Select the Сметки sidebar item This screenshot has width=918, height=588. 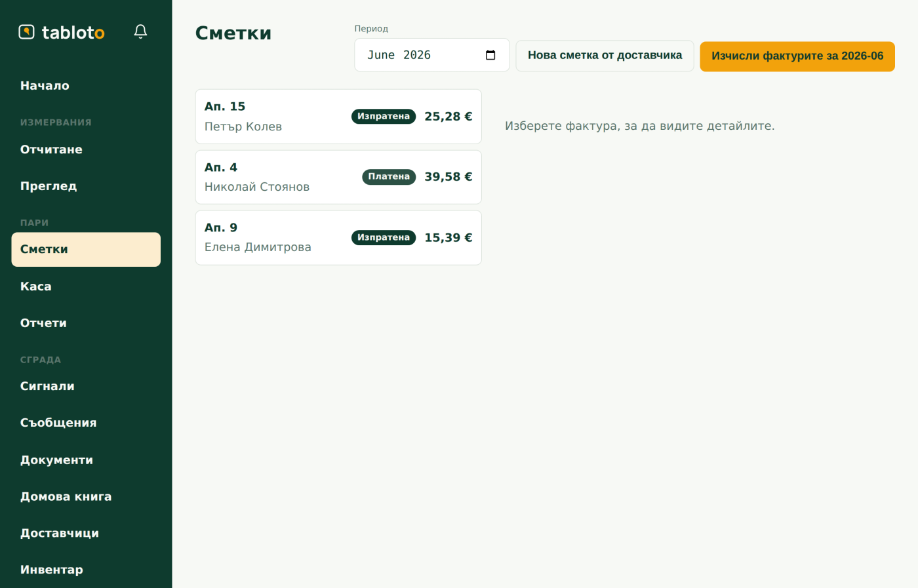[86, 249]
